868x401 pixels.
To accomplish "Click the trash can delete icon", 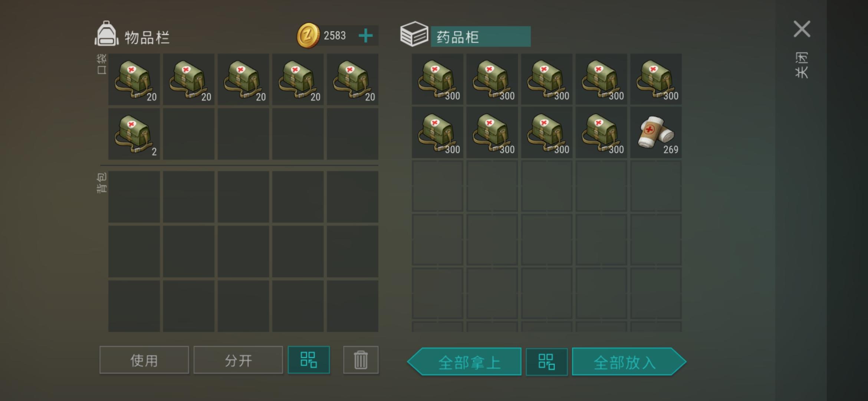I will [361, 360].
